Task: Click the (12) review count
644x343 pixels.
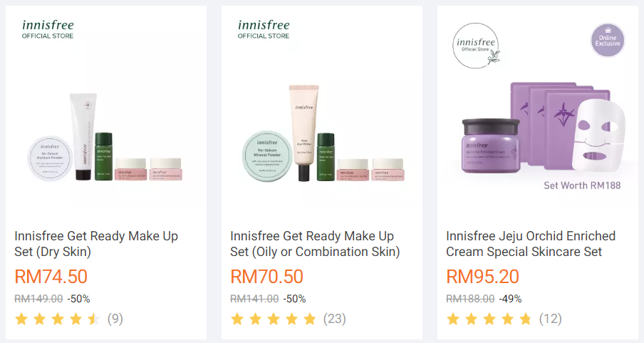Action: point(551,319)
